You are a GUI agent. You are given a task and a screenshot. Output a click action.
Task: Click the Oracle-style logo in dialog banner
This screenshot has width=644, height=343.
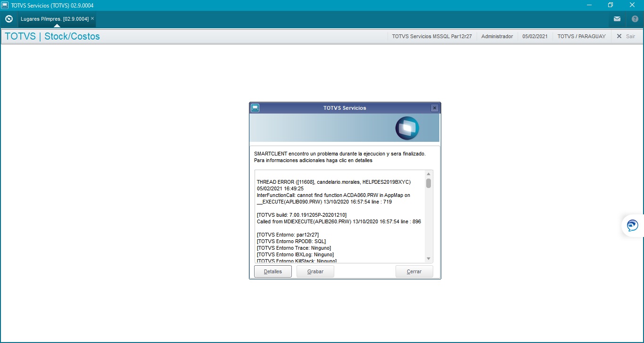click(407, 128)
